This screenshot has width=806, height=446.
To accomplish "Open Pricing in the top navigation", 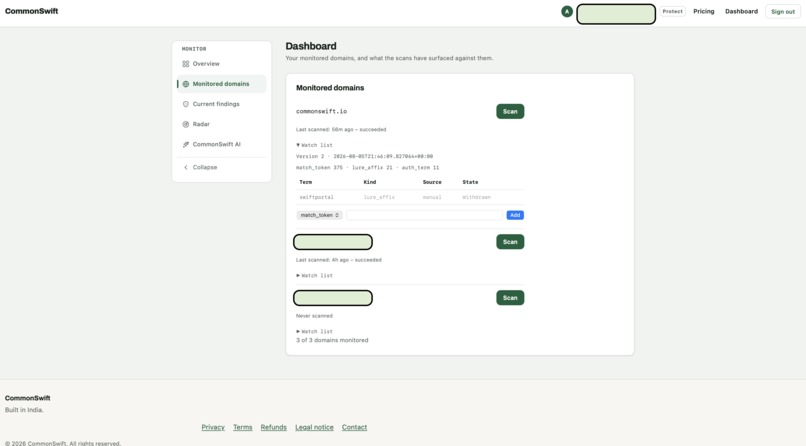I will [704, 11].
